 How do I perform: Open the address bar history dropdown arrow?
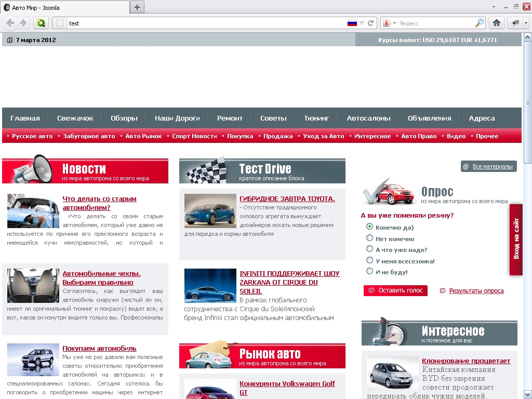tap(362, 23)
